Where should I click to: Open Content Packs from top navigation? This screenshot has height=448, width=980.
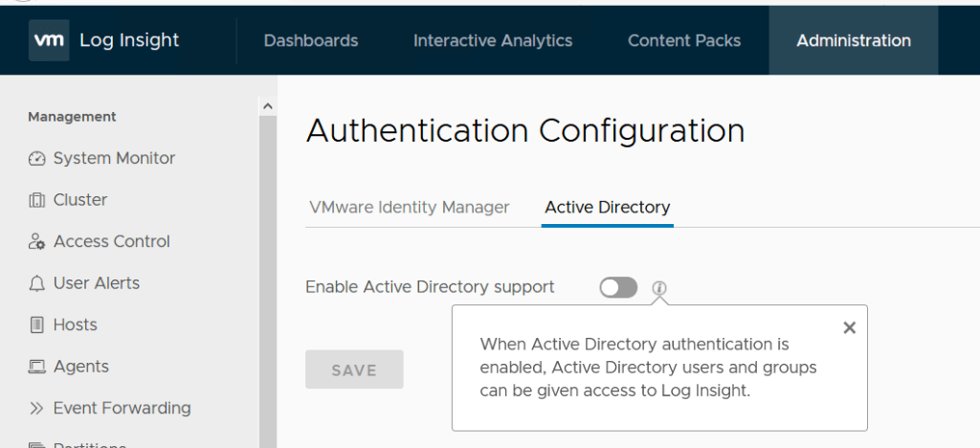point(684,40)
